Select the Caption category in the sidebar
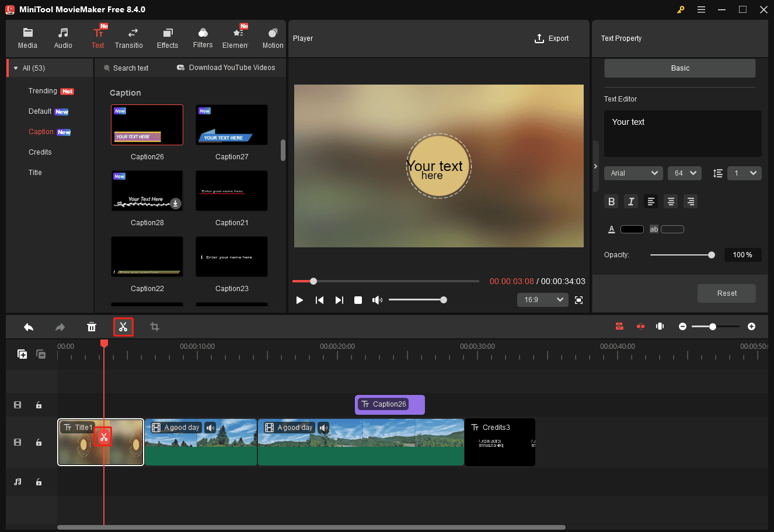774x532 pixels. pos(41,131)
